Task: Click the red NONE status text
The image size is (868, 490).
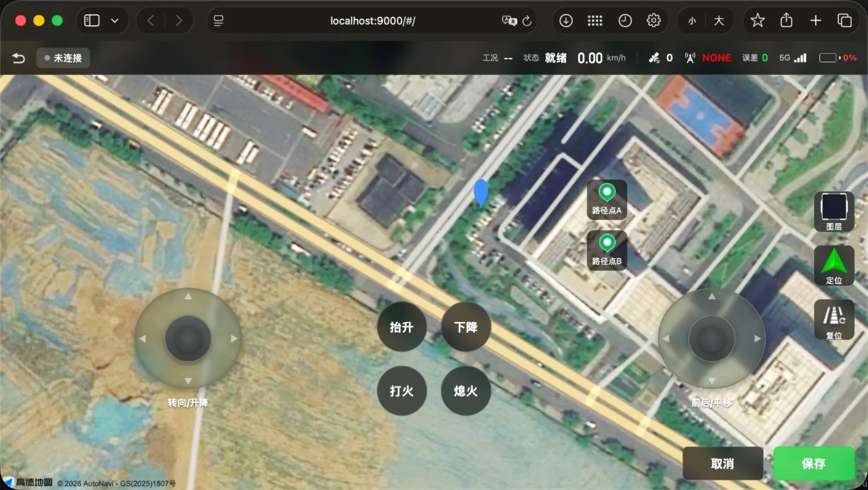Action: [x=717, y=58]
